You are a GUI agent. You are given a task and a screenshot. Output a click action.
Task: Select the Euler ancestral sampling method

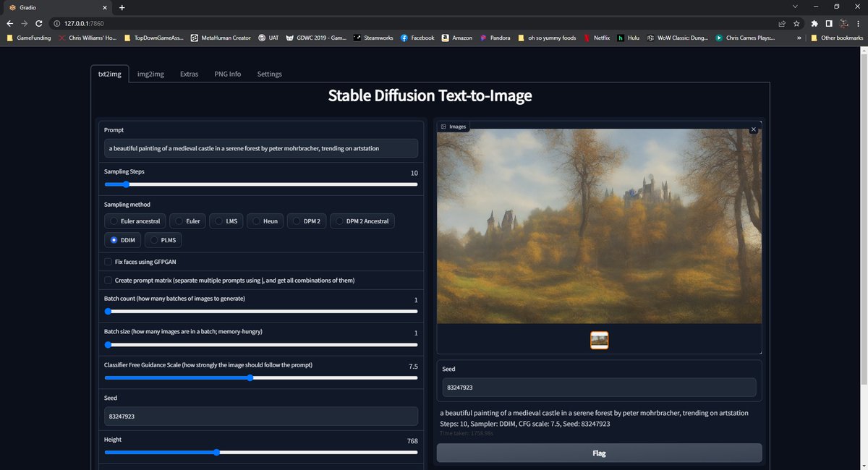point(135,221)
